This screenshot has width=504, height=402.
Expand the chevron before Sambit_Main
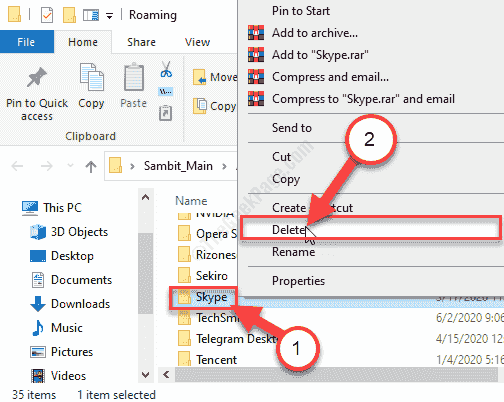click(132, 166)
